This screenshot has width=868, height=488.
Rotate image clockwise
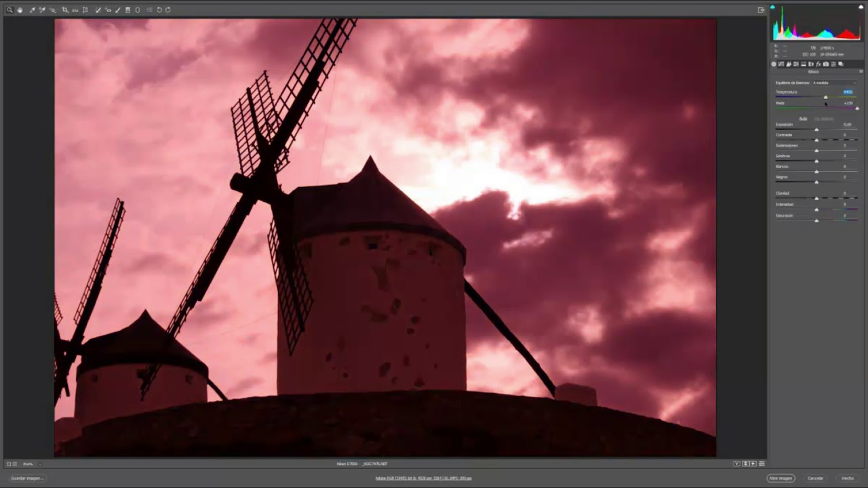(x=167, y=10)
